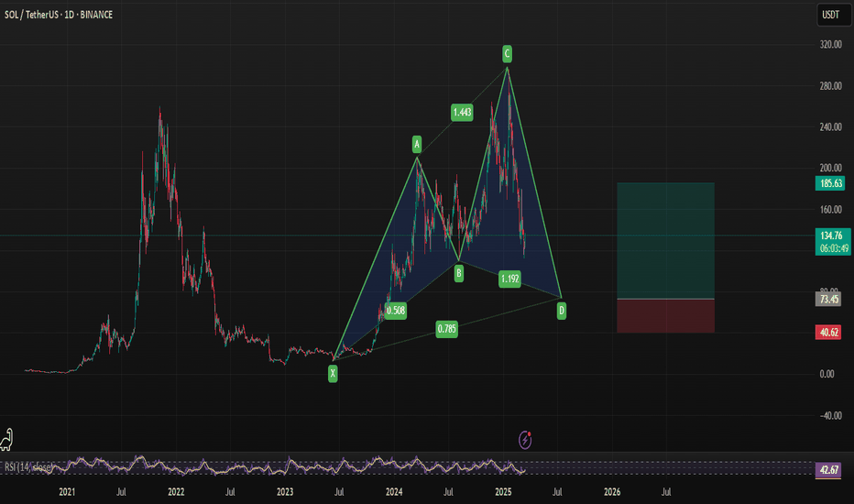The width and height of the screenshot is (854, 504).
Task: Select the red stop-loss zone of long position
Action: 665,316
